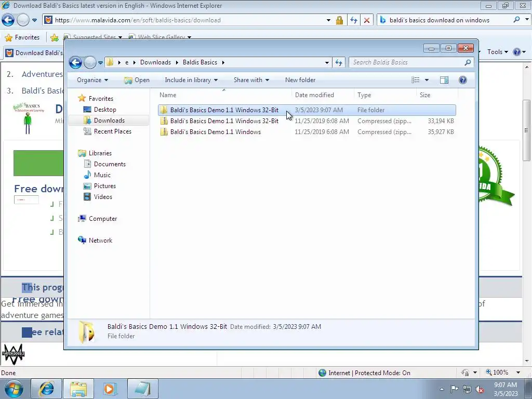Show hidden system tray icons
The image size is (532, 399).
point(442,389)
